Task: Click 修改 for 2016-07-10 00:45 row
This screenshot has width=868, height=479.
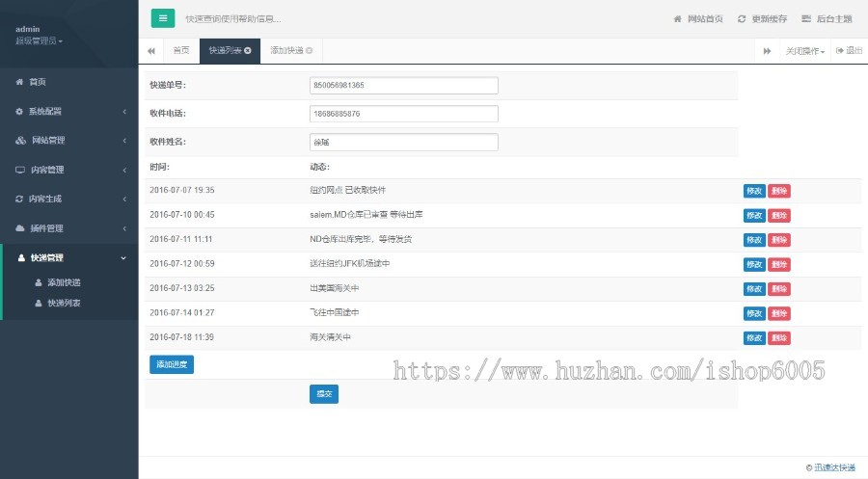Action: [754, 215]
